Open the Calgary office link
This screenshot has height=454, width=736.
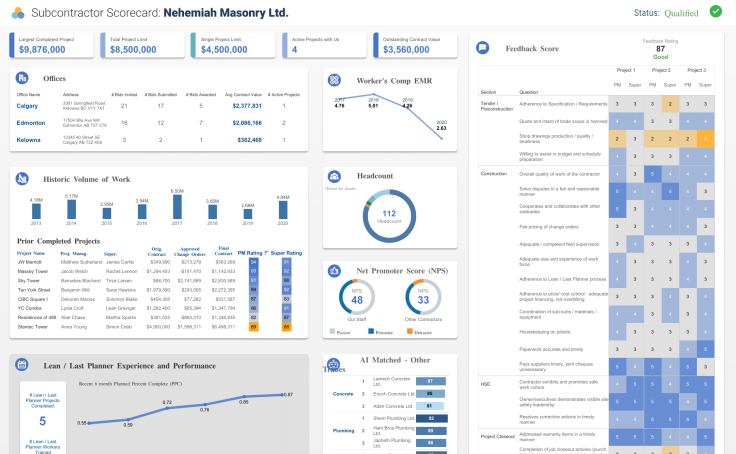click(x=28, y=105)
